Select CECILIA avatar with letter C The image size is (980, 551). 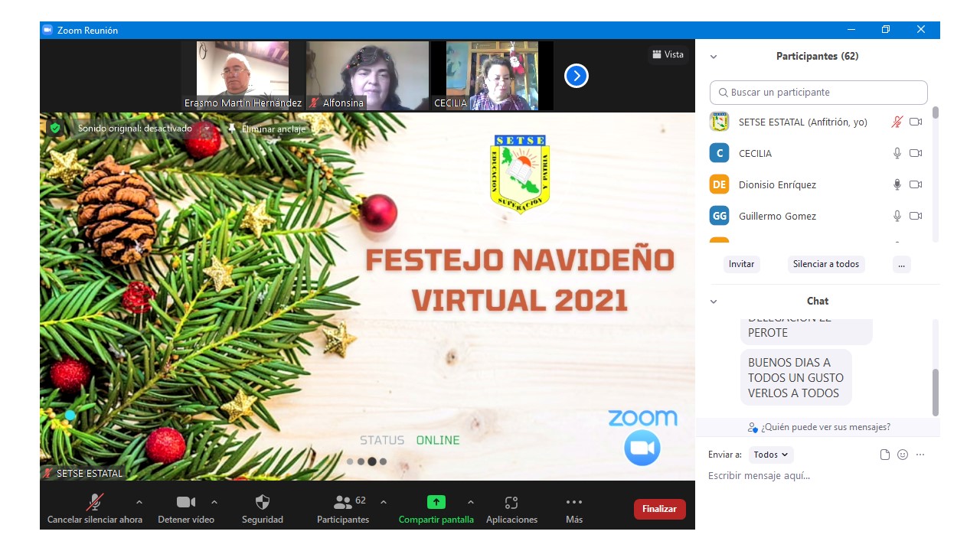719,153
